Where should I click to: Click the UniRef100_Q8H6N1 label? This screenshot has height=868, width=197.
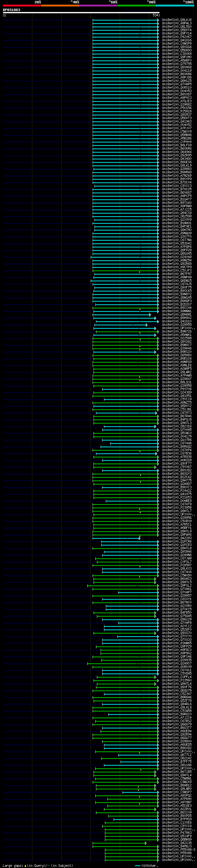pos(177,315)
